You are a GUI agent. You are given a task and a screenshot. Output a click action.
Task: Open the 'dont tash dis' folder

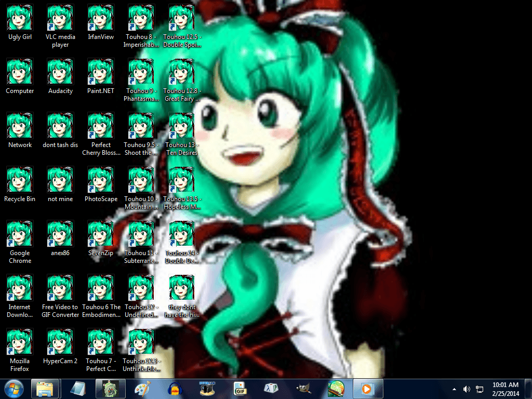click(x=60, y=126)
